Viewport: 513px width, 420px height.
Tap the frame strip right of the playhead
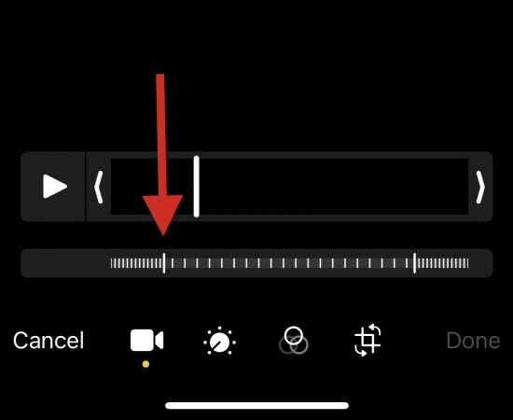tap(334, 187)
